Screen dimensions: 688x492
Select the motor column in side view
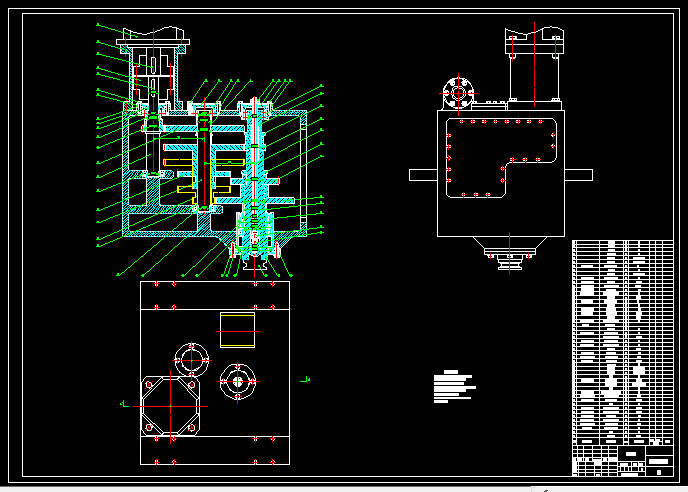(x=534, y=68)
